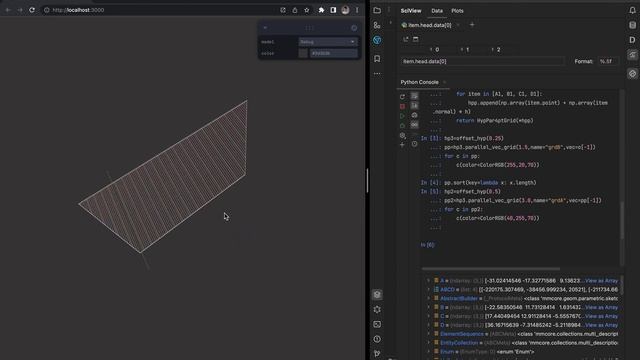Open the D tool window on right stripe

point(632,40)
